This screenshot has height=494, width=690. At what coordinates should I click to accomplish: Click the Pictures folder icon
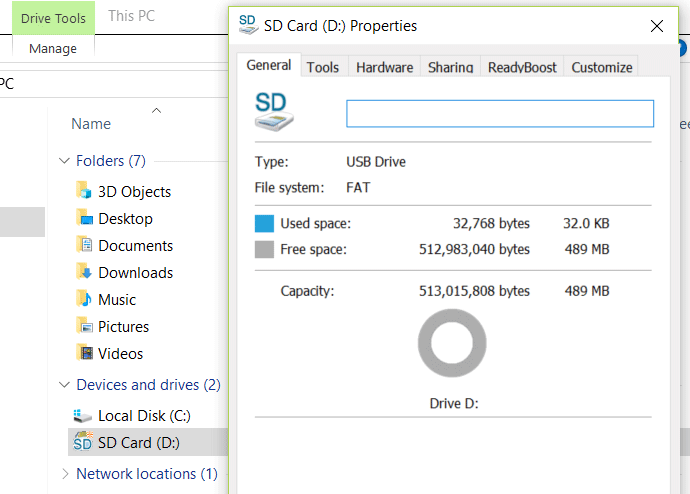tap(84, 326)
